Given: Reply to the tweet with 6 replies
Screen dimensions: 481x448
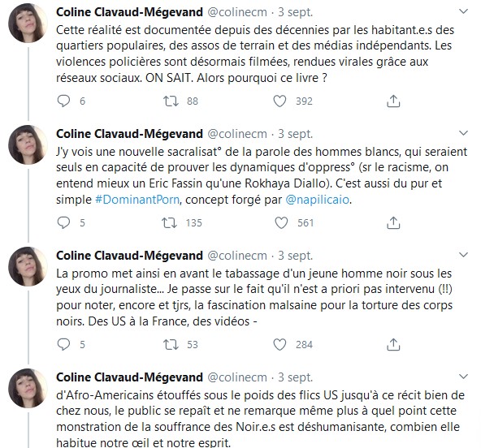Looking at the screenshot, I should click(x=64, y=101).
